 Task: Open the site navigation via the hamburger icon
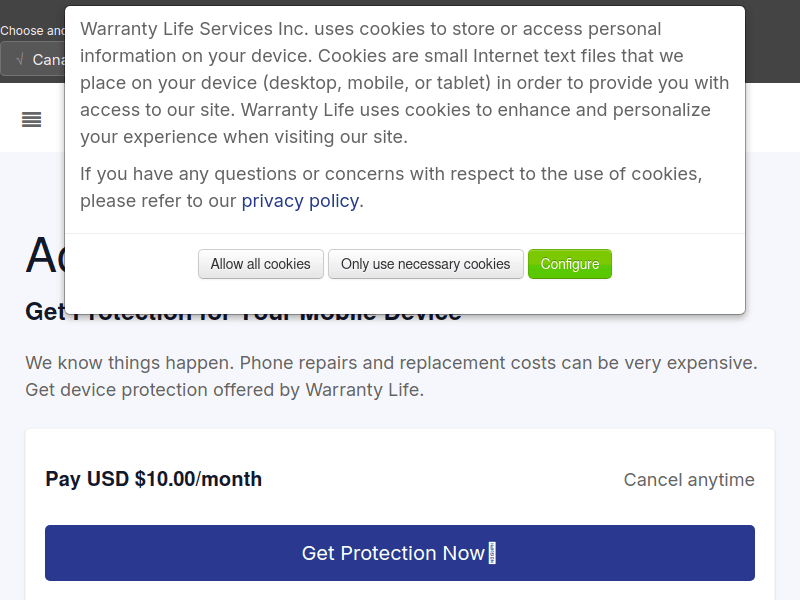(31, 119)
